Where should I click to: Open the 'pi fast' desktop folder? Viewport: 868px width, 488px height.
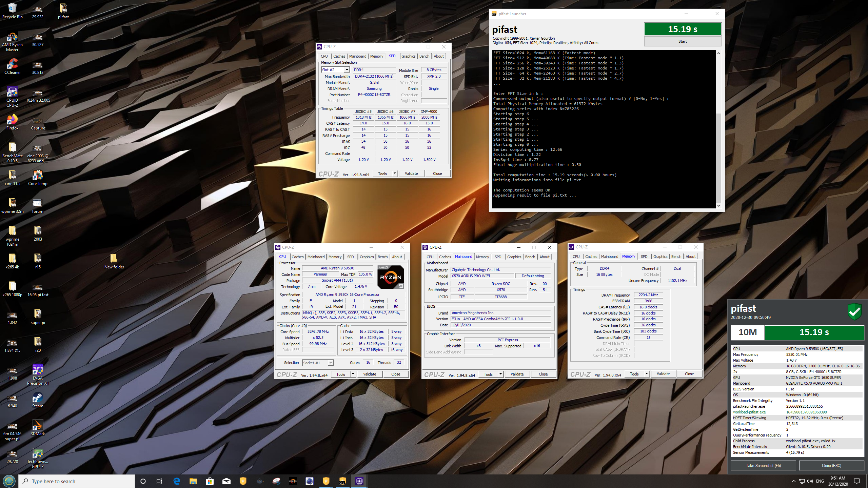(63, 11)
